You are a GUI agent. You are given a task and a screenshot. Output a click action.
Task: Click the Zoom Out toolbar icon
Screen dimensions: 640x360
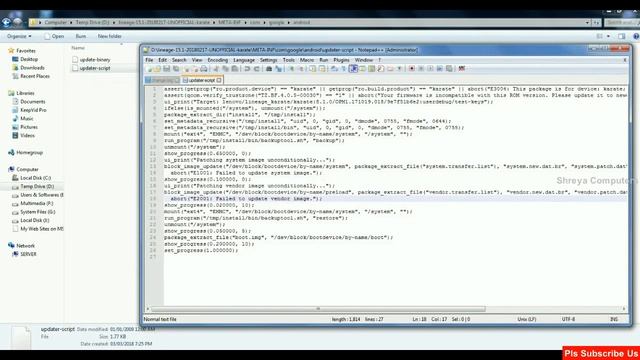tap(301, 69)
